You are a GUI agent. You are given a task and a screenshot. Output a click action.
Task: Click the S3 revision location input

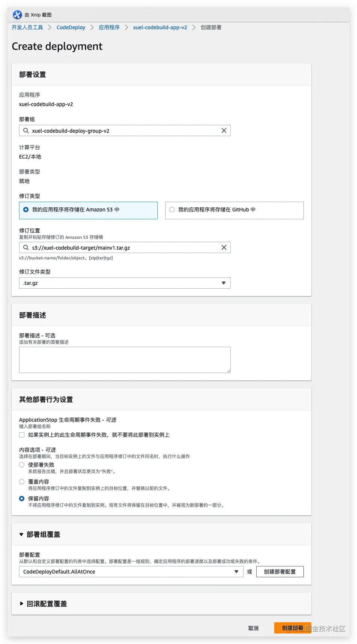coord(125,247)
